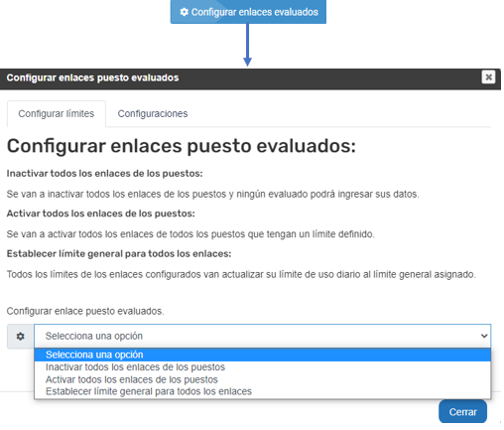Viewport: 504px width, 430px height.
Task: Click the gear icon in Configurar enlaces evaluados
Action: tap(184, 12)
